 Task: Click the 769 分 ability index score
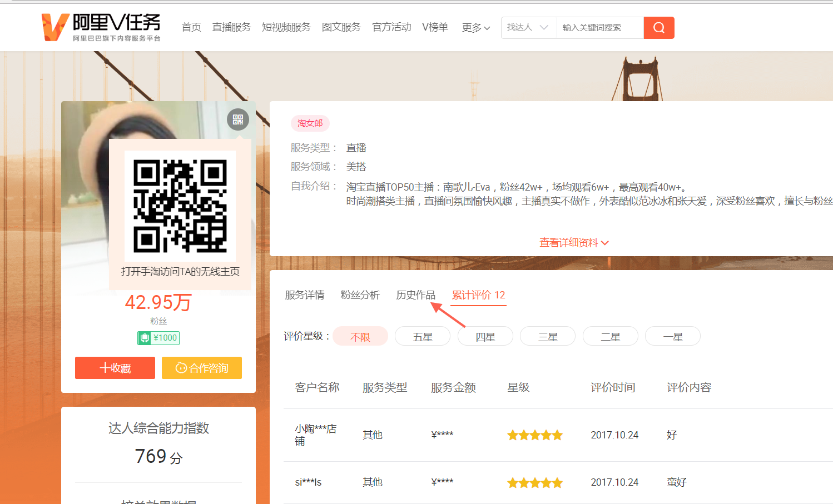(158, 456)
